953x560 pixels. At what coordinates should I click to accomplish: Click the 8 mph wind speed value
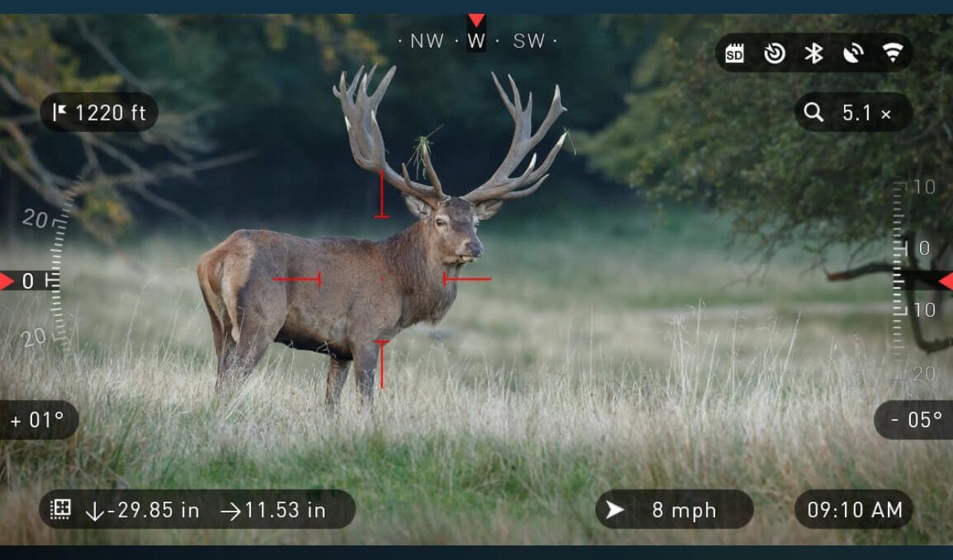(684, 510)
